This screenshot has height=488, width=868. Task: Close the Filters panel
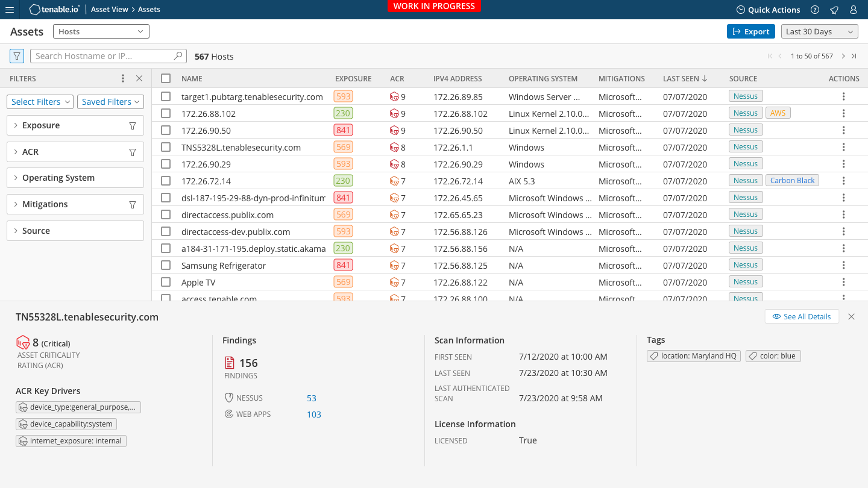click(x=139, y=78)
